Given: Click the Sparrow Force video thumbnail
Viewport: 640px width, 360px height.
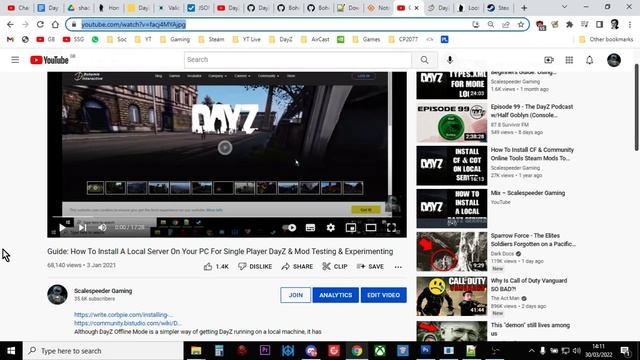Looking at the screenshot, I should coord(451,251).
